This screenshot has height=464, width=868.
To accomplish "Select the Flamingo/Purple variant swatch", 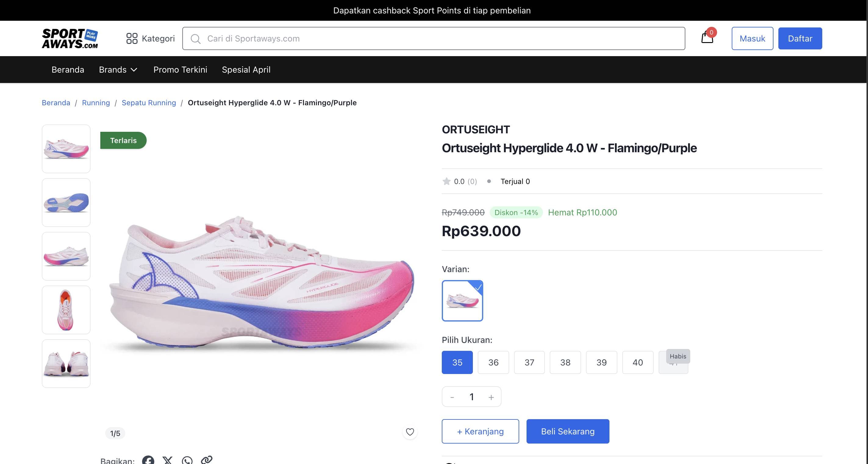I will coord(462,301).
